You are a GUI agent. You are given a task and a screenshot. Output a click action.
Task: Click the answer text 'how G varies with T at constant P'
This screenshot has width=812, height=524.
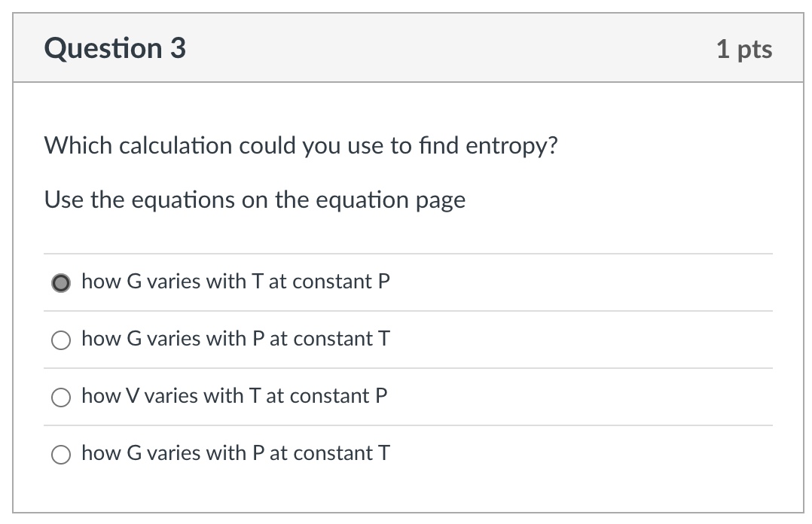coord(236,282)
